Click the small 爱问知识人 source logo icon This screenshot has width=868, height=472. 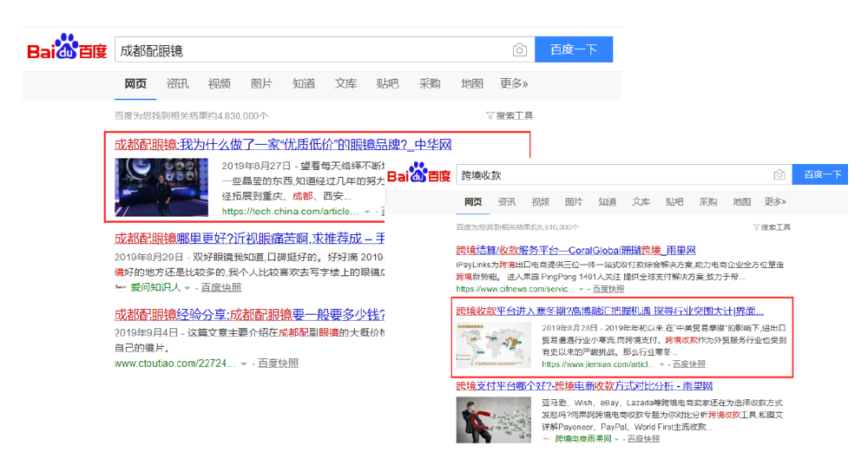pos(120,287)
